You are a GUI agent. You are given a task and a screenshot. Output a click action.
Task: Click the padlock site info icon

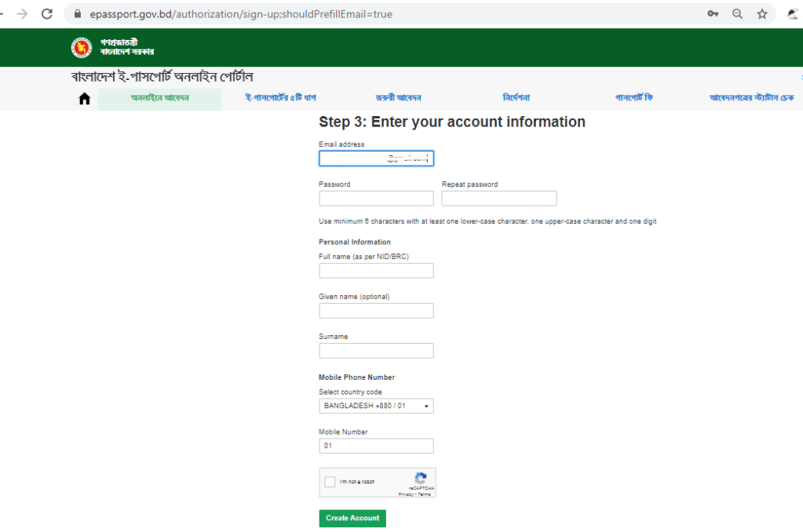pos(77,14)
